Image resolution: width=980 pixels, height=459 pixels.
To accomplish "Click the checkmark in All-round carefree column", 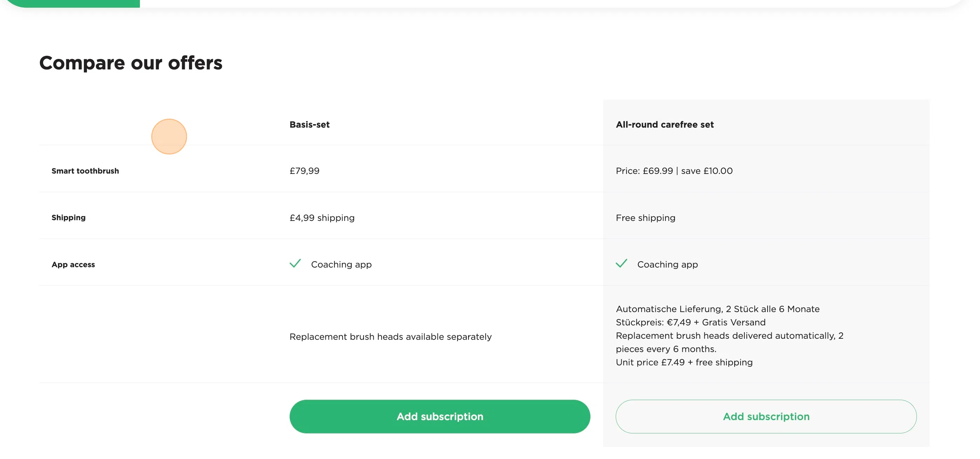I will click(621, 263).
